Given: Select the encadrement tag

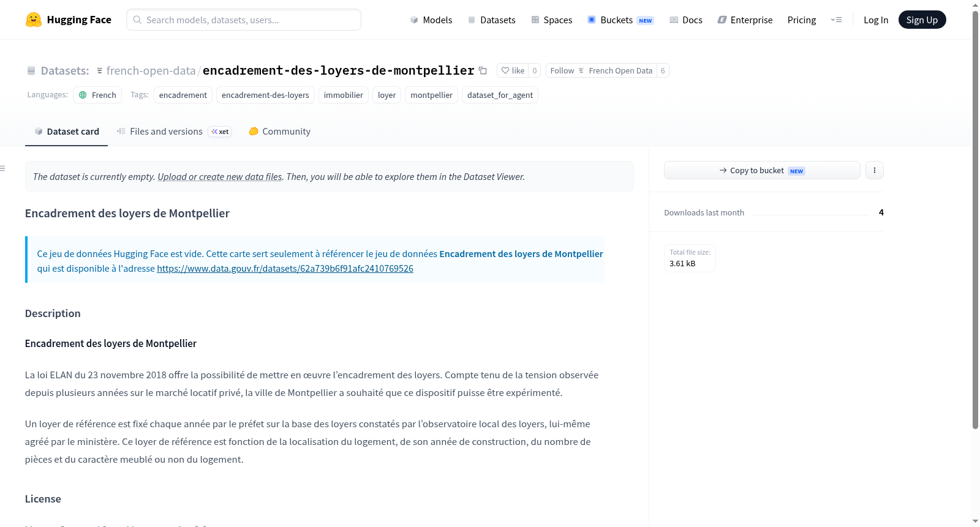Looking at the screenshot, I should pyautogui.click(x=183, y=95).
